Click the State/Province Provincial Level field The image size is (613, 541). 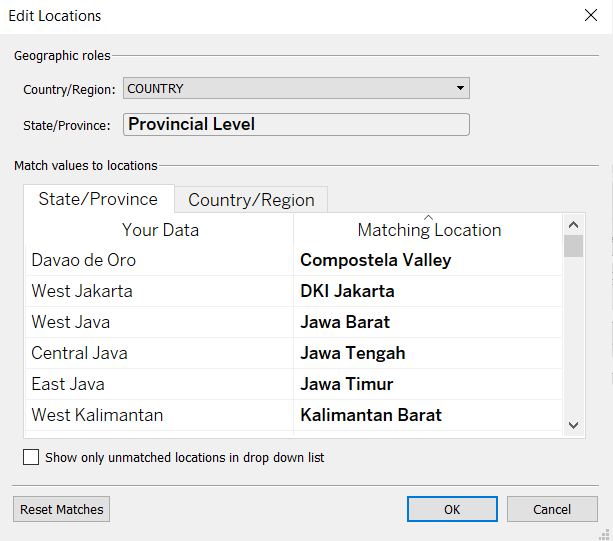[x=296, y=124]
